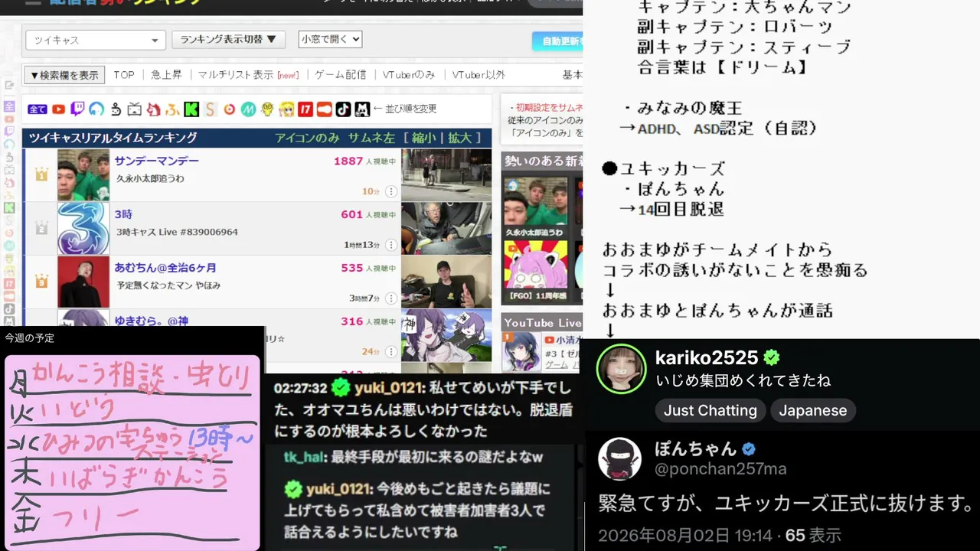The image size is (980, 551).
Task: Click the second-place crown beside 3時
Action: click(41, 228)
